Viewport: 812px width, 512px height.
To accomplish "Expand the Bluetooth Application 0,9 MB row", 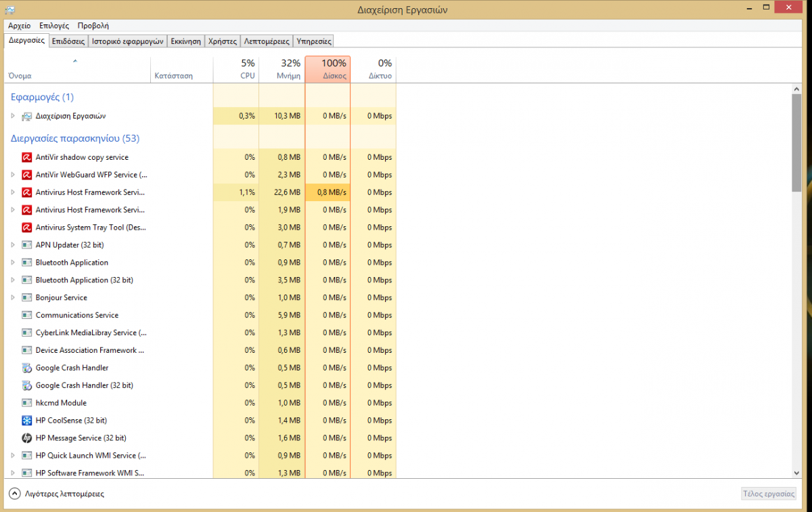I will click(13, 263).
